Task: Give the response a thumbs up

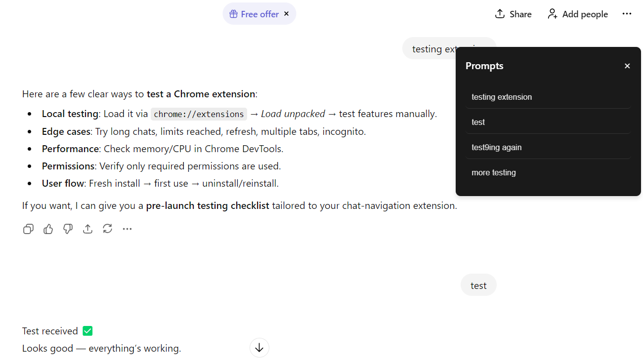Action: tap(48, 229)
